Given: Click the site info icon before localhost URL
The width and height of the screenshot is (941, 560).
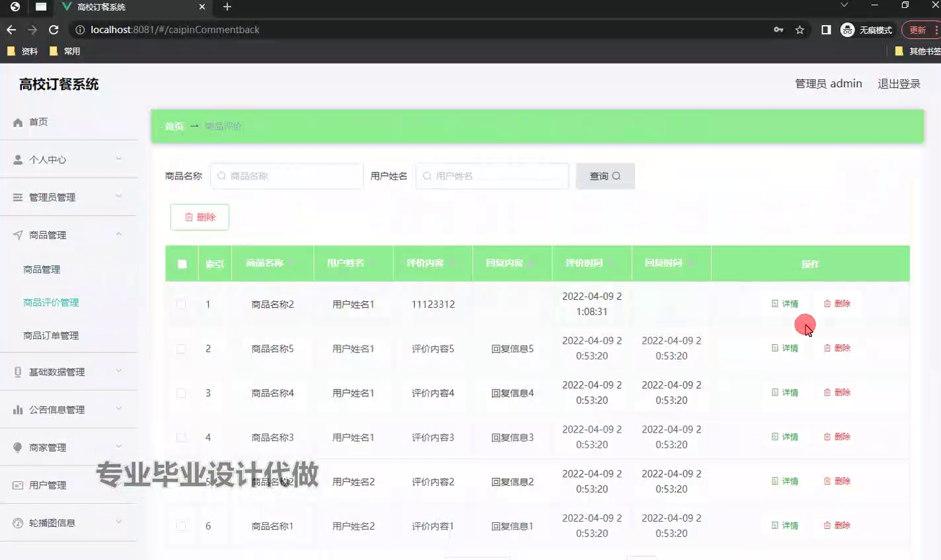Looking at the screenshot, I should (80, 30).
